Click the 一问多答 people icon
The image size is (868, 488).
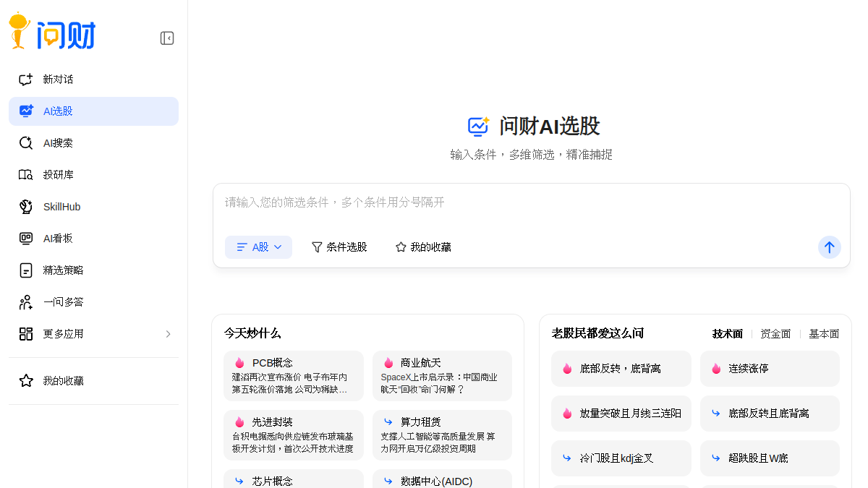point(26,302)
